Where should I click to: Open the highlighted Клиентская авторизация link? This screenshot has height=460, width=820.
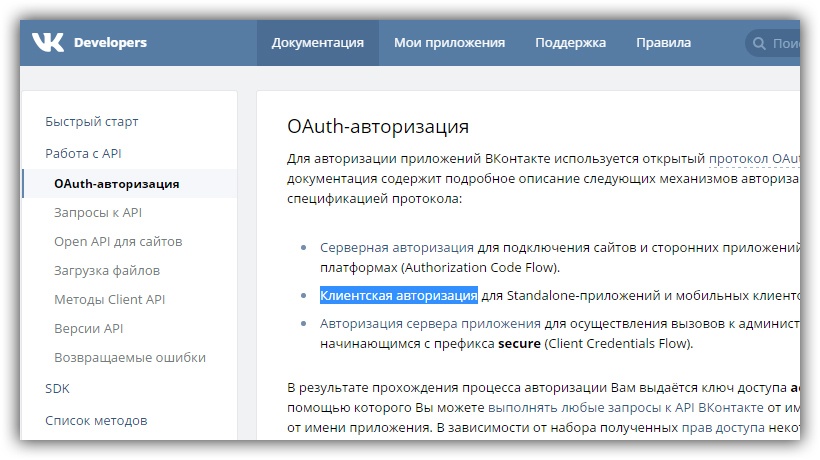[x=398, y=295]
